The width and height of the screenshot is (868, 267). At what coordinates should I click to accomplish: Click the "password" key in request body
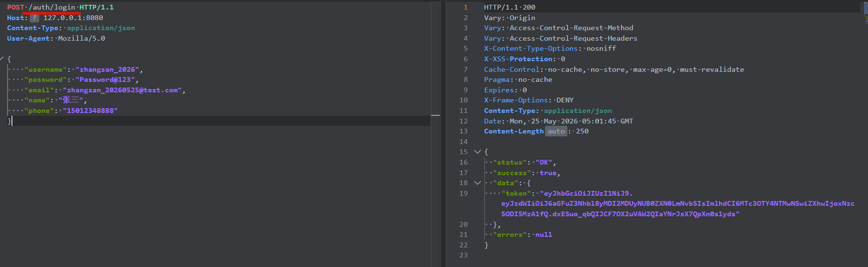click(x=45, y=79)
